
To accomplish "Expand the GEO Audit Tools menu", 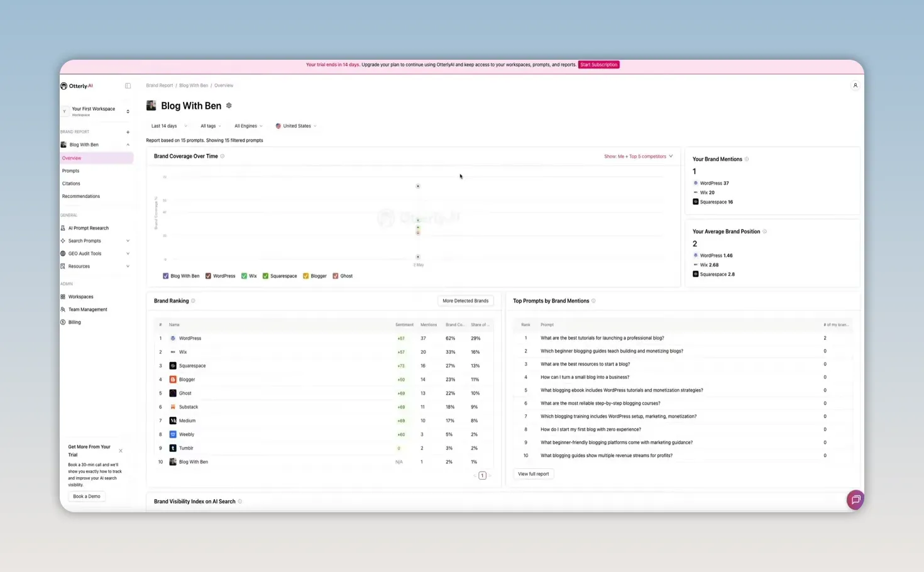I will click(96, 254).
